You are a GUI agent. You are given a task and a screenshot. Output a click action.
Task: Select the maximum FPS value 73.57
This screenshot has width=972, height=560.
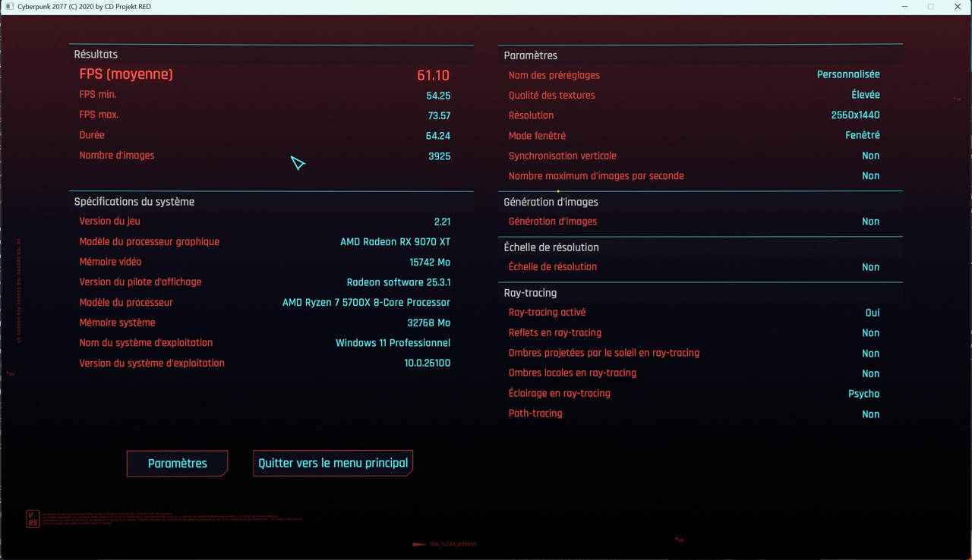(439, 116)
